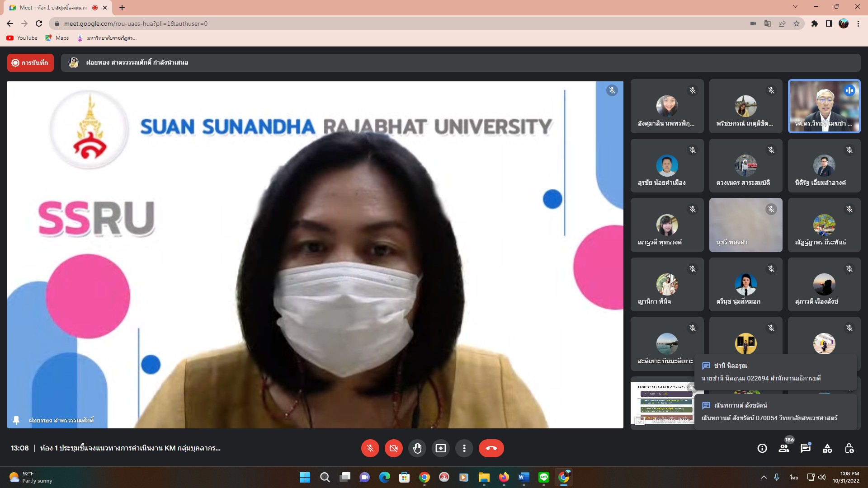The width and height of the screenshot is (868, 488).
Task: Open meeting details info icon
Action: 762,448
